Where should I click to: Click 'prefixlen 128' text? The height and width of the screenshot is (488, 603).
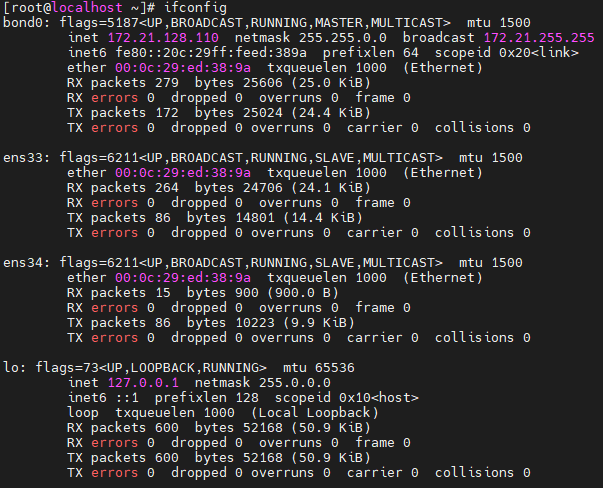pos(207,398)
